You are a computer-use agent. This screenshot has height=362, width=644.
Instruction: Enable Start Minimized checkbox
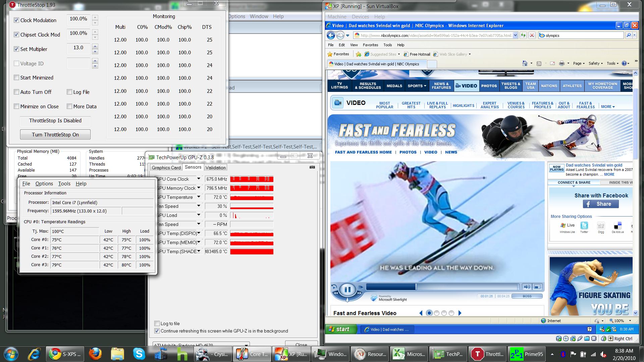(16, 77)
